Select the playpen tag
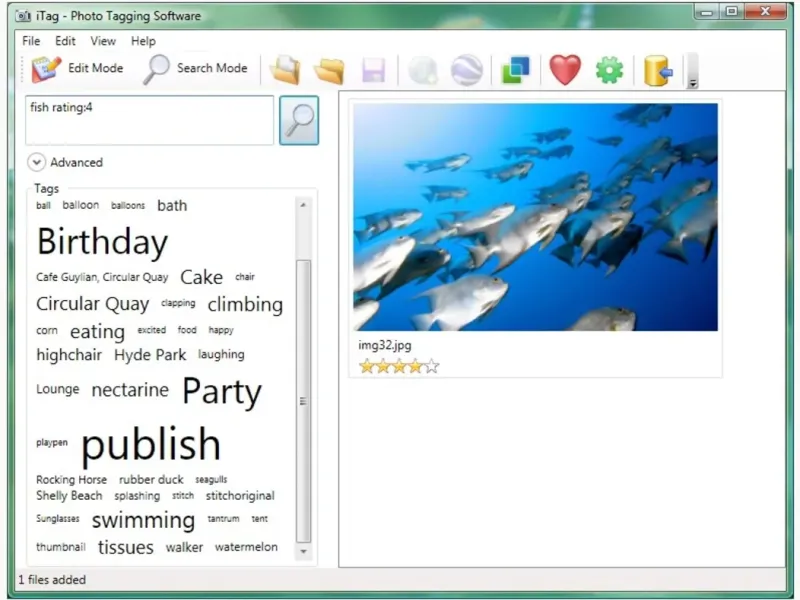The height and width of the screenshot is (600, 800). click(x=52, y=443)
